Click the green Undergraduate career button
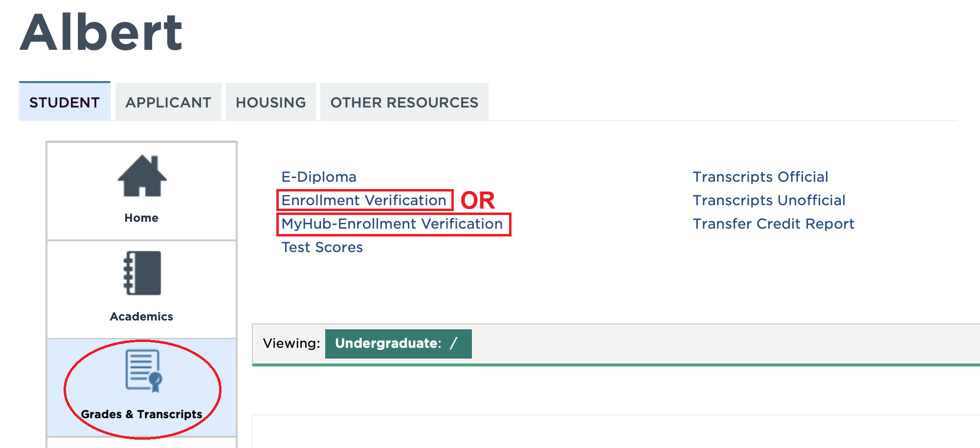The width and height of the screenshot is (980, 448). coord(398,343)
